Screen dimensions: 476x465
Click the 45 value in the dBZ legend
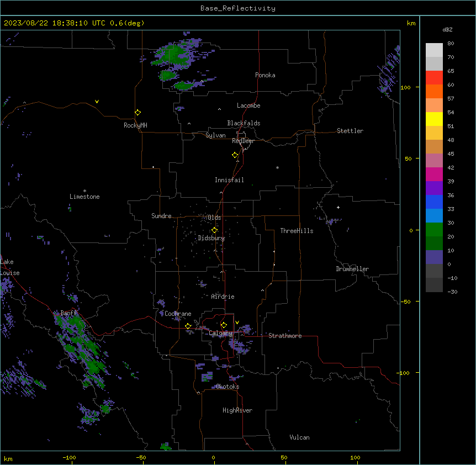click(451, 154)
